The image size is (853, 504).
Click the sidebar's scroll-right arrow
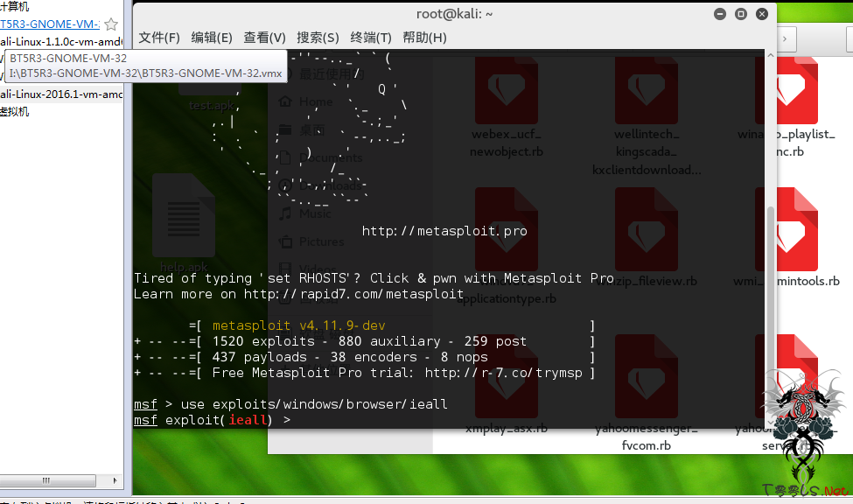click(115, 480)
